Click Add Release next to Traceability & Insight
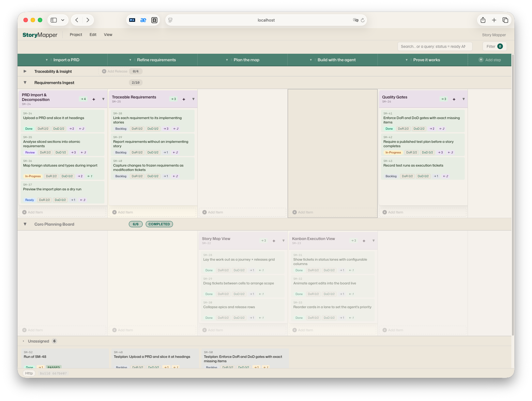532x401 pixels. point(115,71)
